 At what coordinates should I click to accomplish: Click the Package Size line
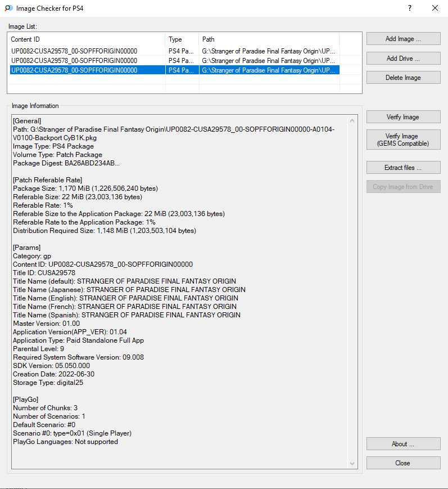click(x=85, y=189)
